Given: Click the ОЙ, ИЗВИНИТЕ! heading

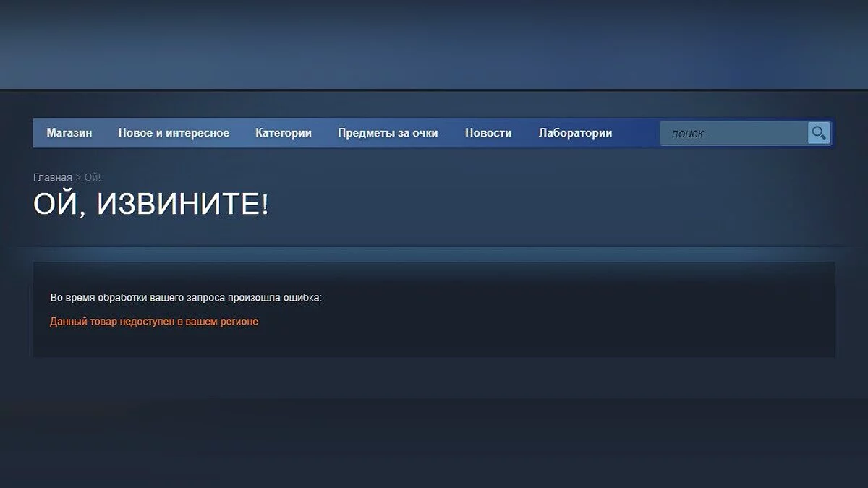Looking at the screenshot, I should click(151, 205).
